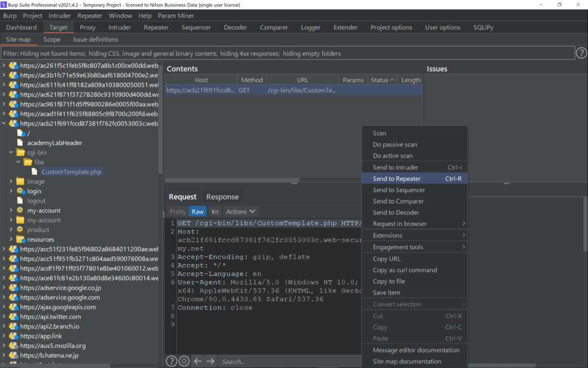Click the site map filter bar
This screenshot has width=588, height=368.
[288, 53]
